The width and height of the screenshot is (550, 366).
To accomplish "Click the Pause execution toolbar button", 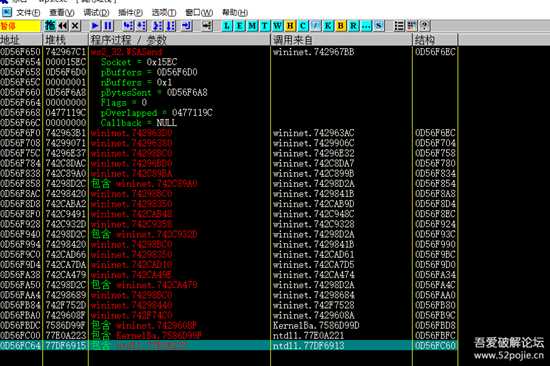I will point(108,26).
